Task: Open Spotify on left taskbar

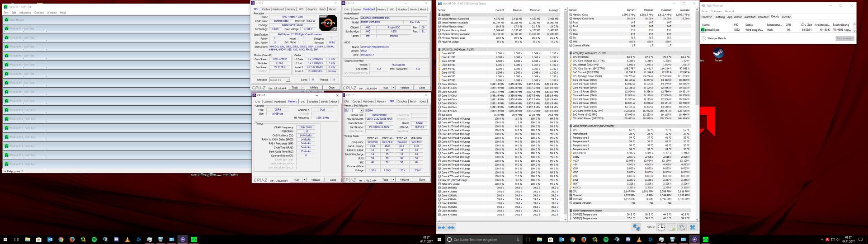Action: pos(94,239)
